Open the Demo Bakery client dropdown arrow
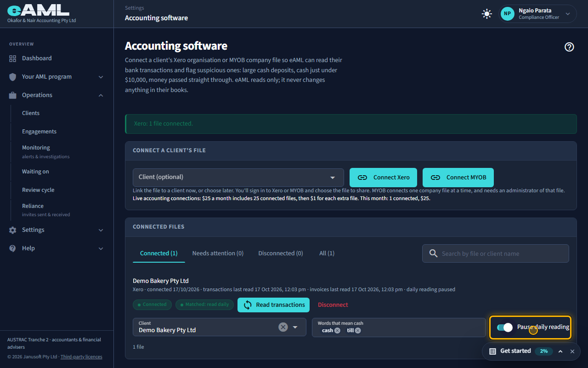This screenshot has width=588, height=368. [x=295, y=327]
